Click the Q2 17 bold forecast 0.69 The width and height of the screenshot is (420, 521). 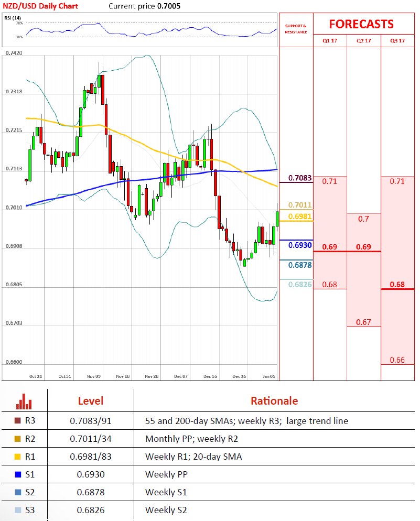[x=363, y=247]
